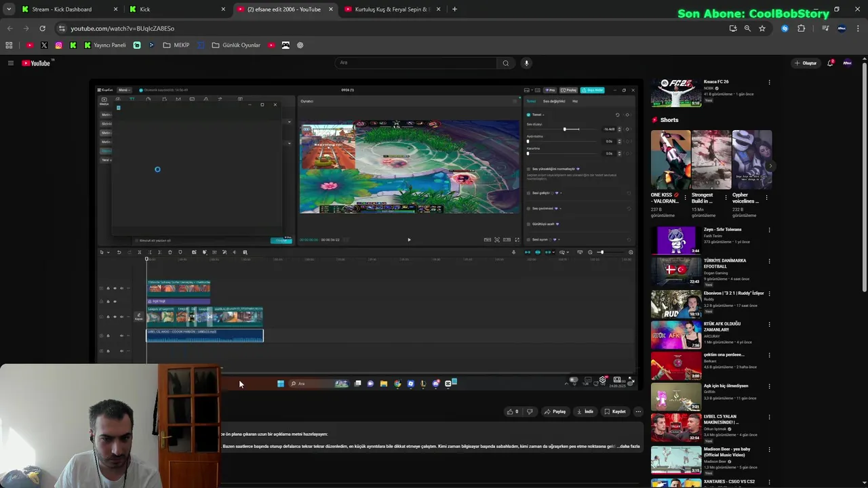Open the Strongest Build short
The image size is (868, 488).
click(711, 159)
